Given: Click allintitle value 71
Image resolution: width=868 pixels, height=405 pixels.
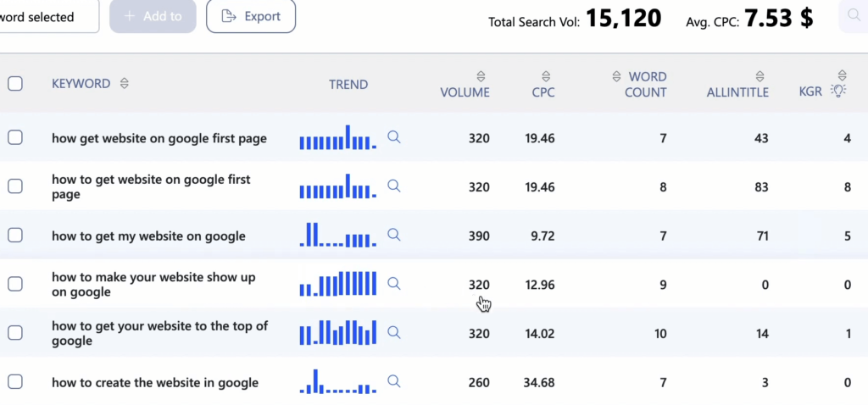Looking at the screenshot, I should [x=762, y=236].
